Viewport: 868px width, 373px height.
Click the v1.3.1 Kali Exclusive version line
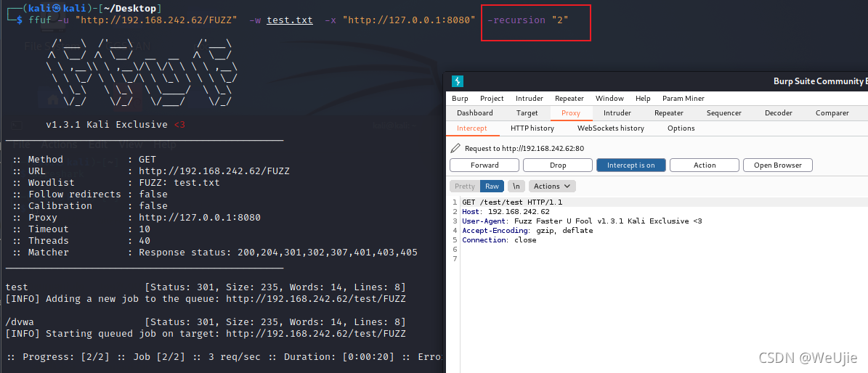[115, 125]
